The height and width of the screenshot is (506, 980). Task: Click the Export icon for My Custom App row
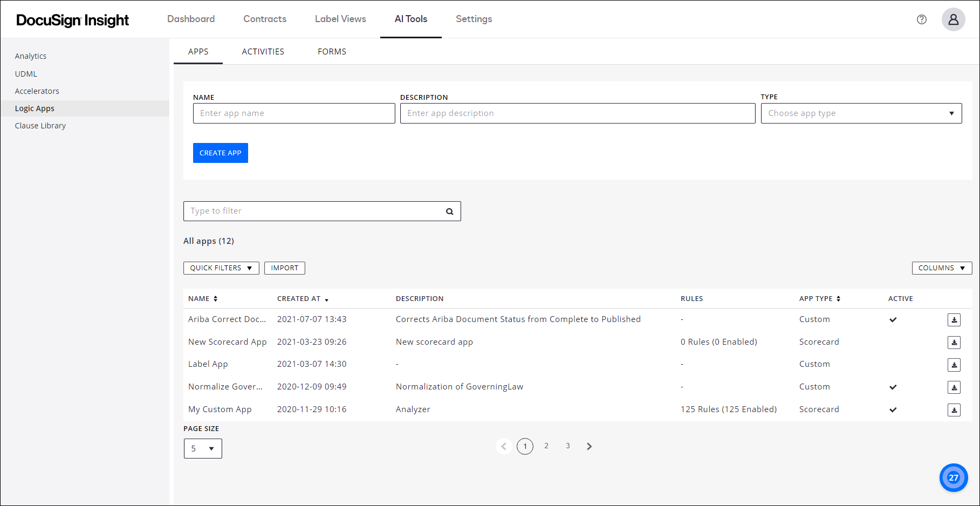pyautogui.click(x=954, y=409)
